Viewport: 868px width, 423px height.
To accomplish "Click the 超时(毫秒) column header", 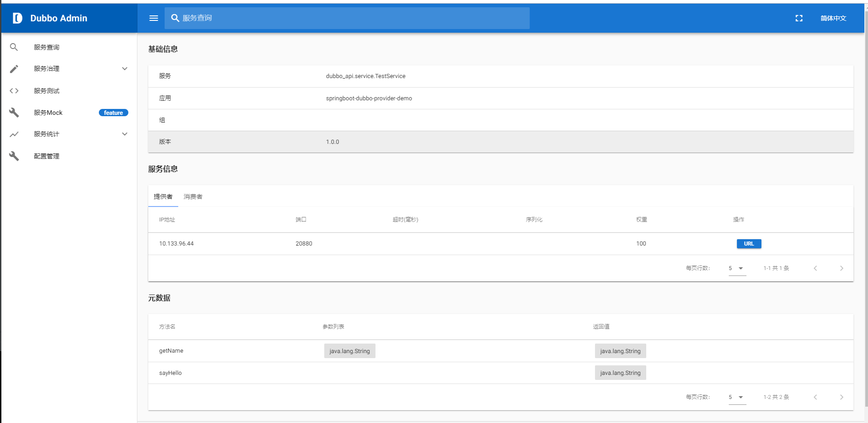I will pyautogui.click(x=405, y=220).
